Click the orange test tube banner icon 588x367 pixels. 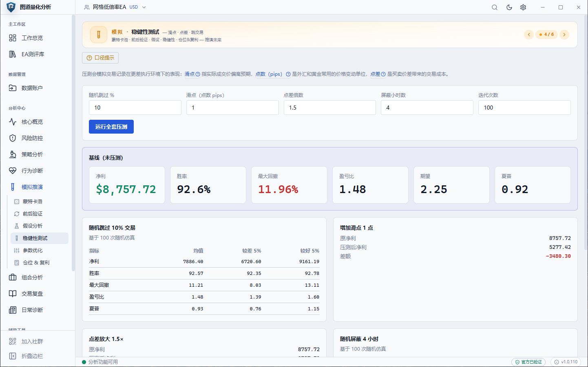point(98,35)
